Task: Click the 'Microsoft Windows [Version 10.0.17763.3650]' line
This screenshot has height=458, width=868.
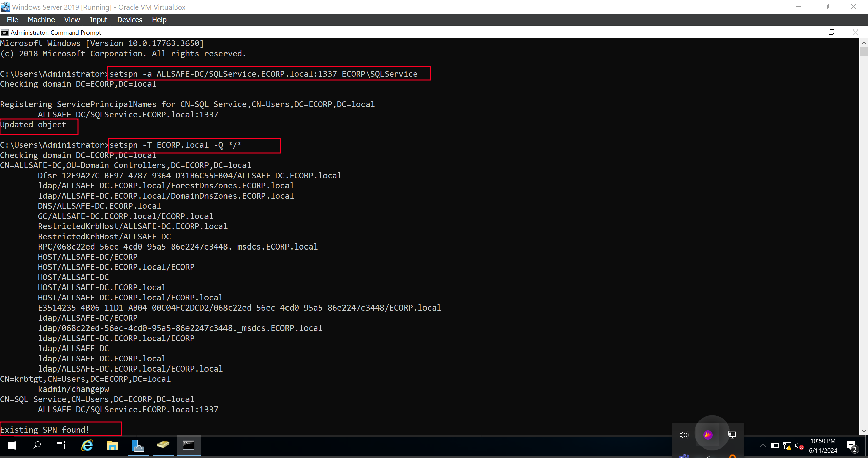Action: pos(102,43)
